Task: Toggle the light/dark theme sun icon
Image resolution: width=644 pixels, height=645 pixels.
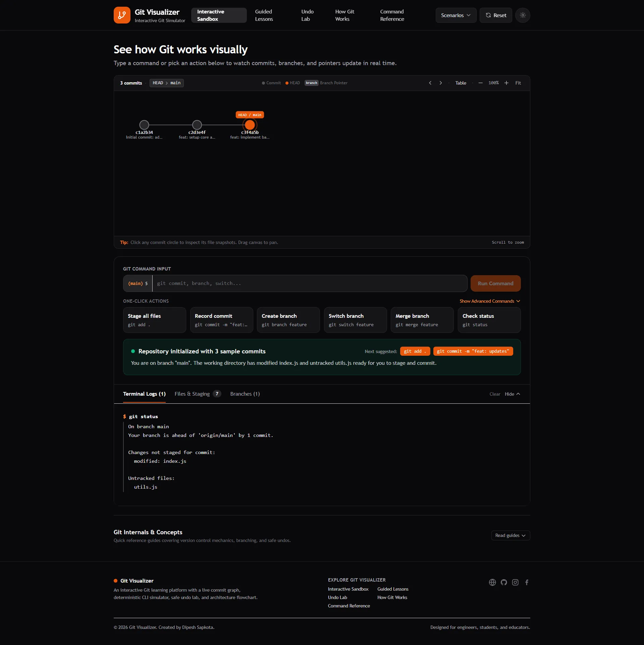Action: click(523, 15)
